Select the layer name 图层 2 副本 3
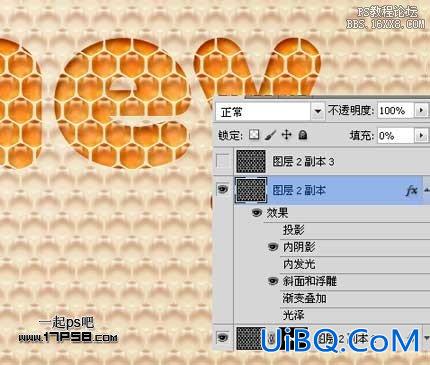This screenshot has width=430, height=365. 303,162
